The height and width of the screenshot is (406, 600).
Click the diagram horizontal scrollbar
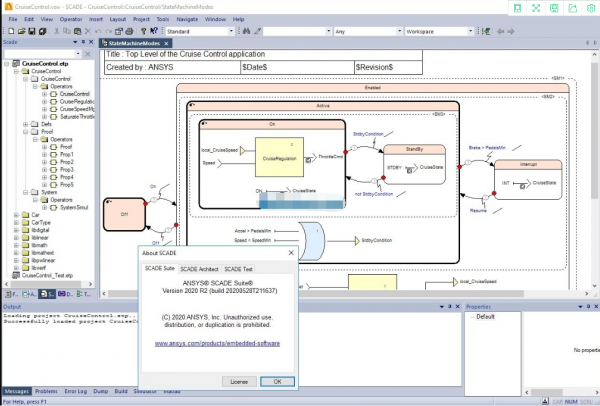(316, 293)
